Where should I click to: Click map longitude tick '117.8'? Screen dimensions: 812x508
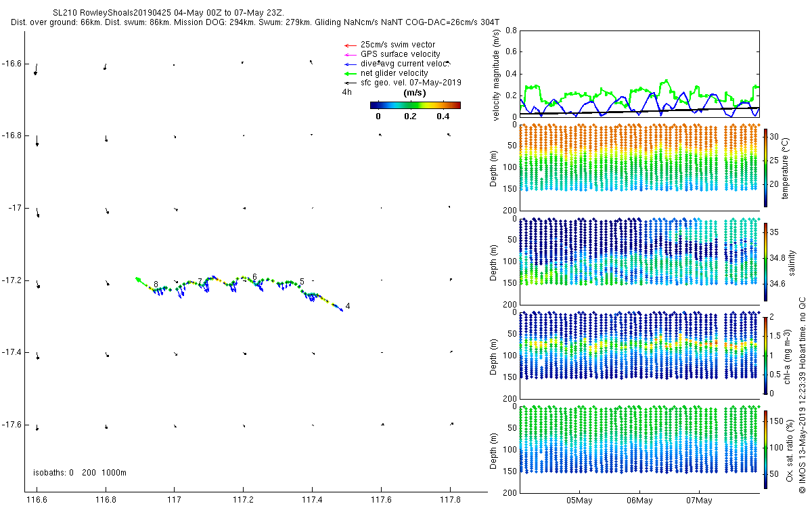[x=450, y=500]
